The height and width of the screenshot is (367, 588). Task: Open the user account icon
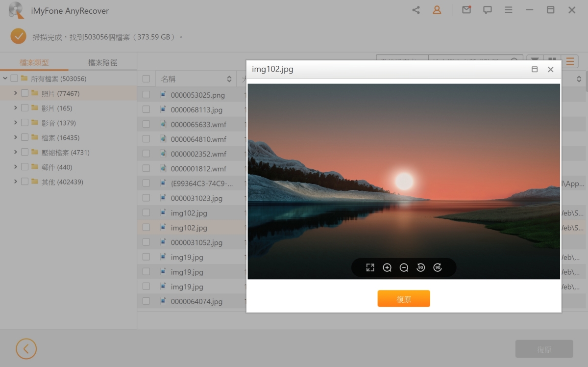(437, 10)
